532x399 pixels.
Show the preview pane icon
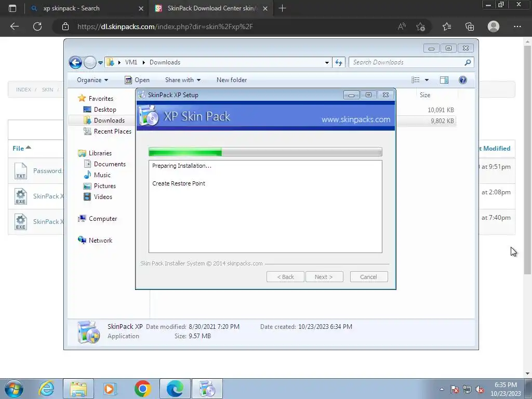click(x=444, y=80)
